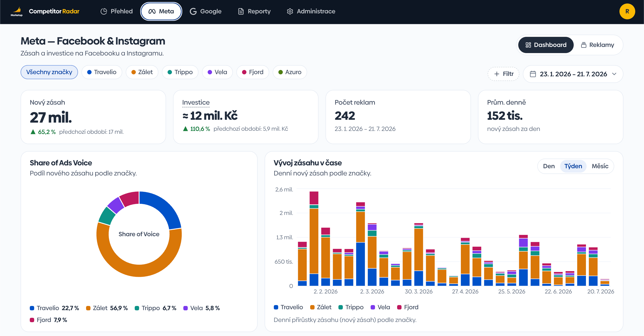Click the purple Vela donut segment
Screen dimensions: 644x336
(116, 205)
